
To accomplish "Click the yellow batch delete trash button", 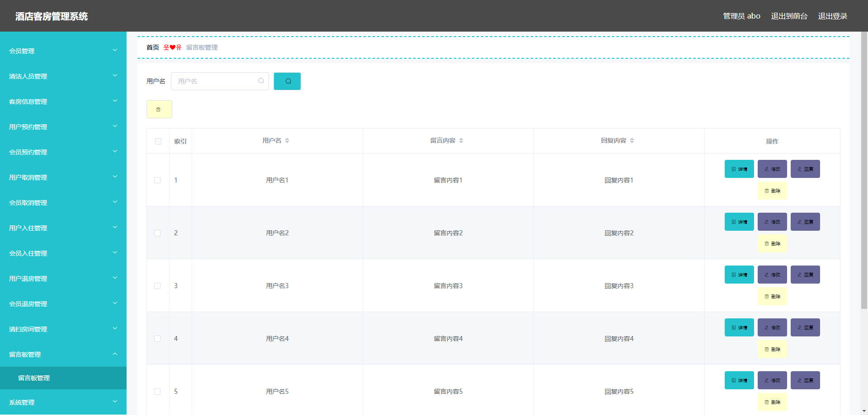I will coord(159,109).
